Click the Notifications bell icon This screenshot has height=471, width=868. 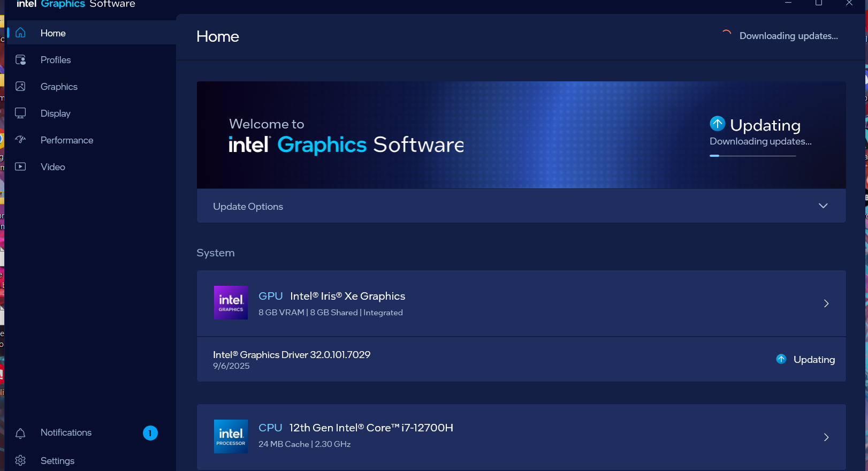coord(20,433)
